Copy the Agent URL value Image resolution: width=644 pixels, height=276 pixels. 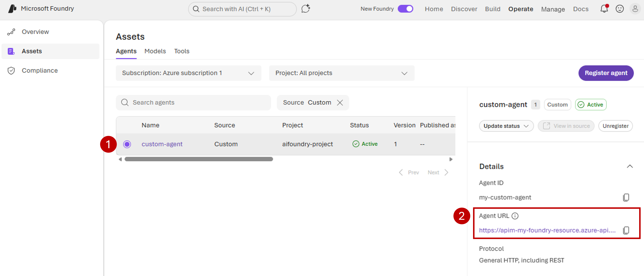point(626,230)
